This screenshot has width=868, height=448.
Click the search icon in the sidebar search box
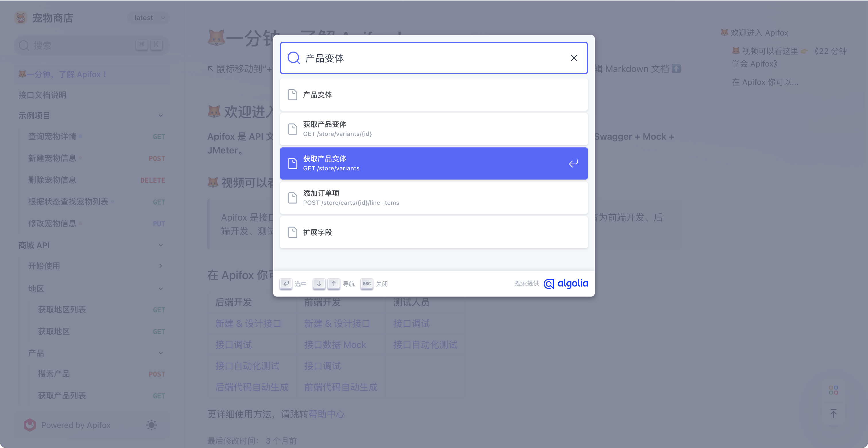(24, 45)
